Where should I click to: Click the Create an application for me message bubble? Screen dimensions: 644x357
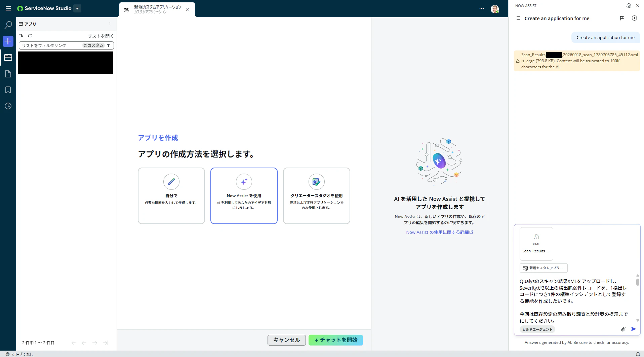point(606,38)
